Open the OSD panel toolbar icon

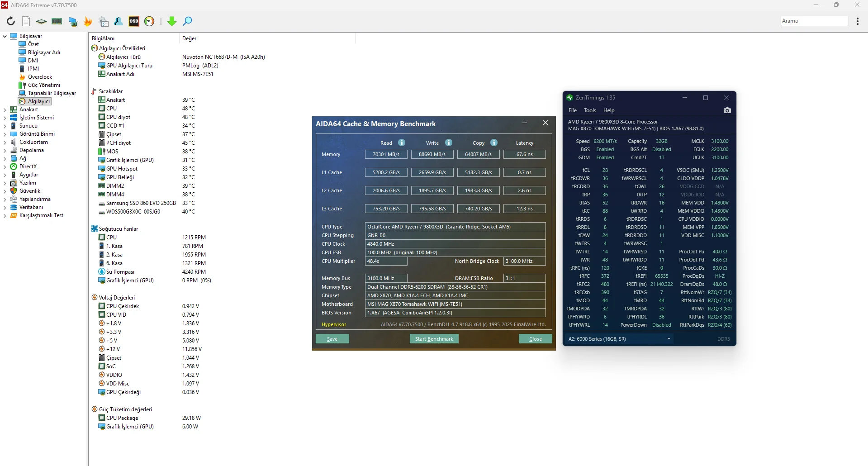tap(134, 21)
